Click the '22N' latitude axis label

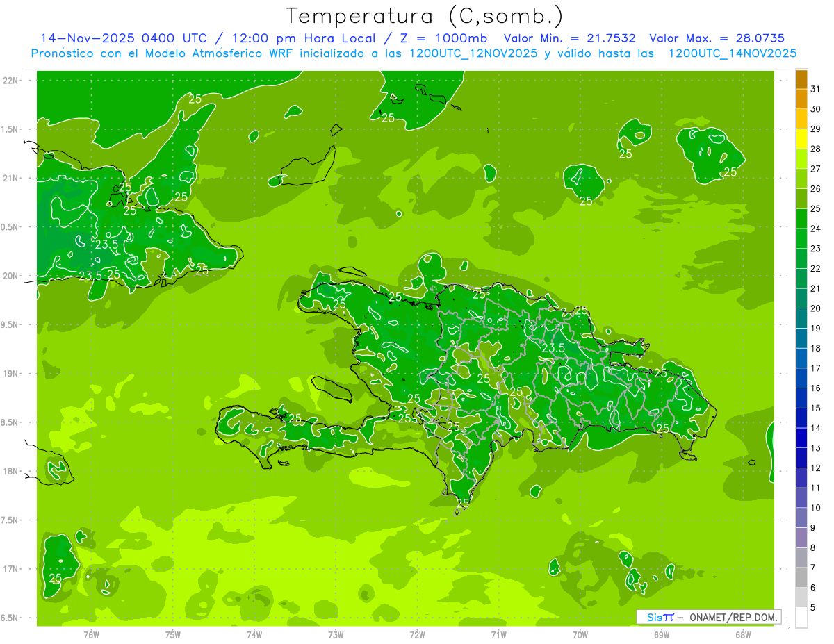(x=12, y=81)
